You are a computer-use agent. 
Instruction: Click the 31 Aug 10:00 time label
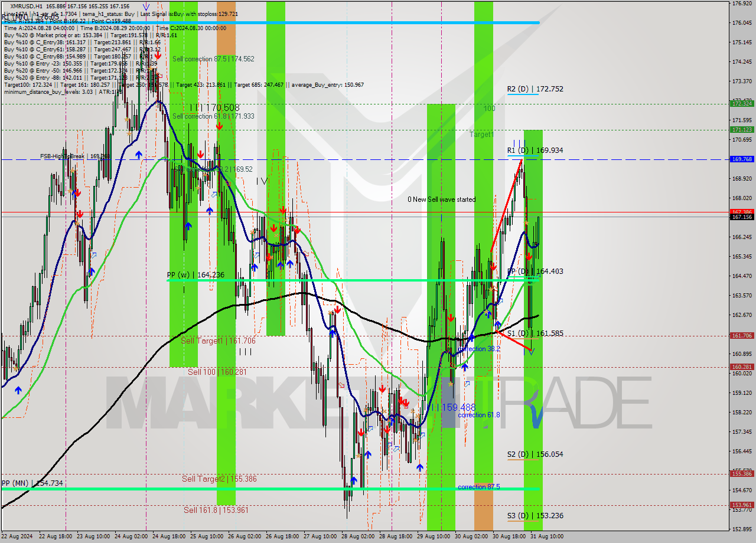click(x=547, y=537)
